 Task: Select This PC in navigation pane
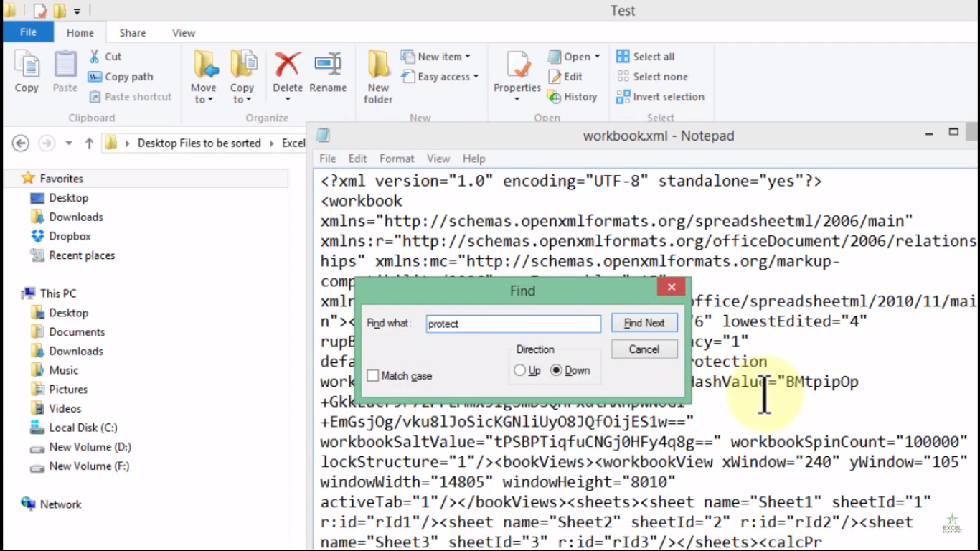coord(50,293)
